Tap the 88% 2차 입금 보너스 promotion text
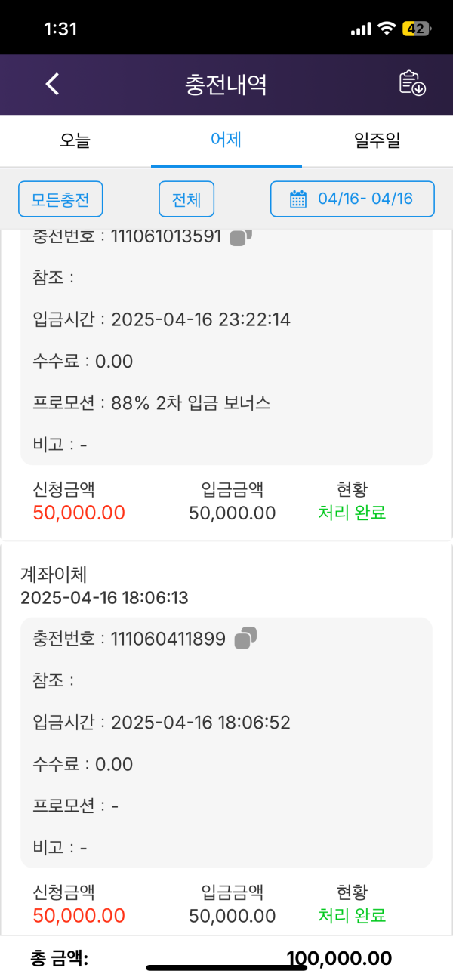 point(191,403)
